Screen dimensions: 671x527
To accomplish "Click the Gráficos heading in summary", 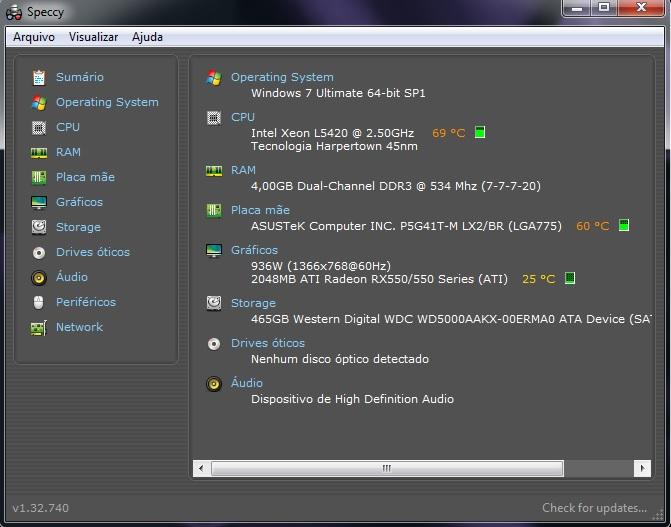I will pyautogui.click(x=255, y=250).
